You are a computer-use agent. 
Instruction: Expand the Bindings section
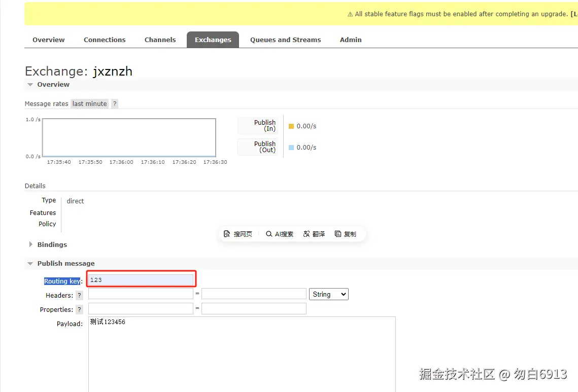[x=48, y=244]
